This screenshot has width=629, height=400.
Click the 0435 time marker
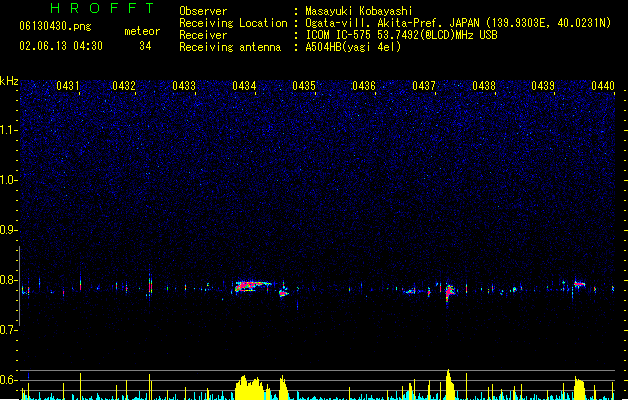tap(304, 86)
